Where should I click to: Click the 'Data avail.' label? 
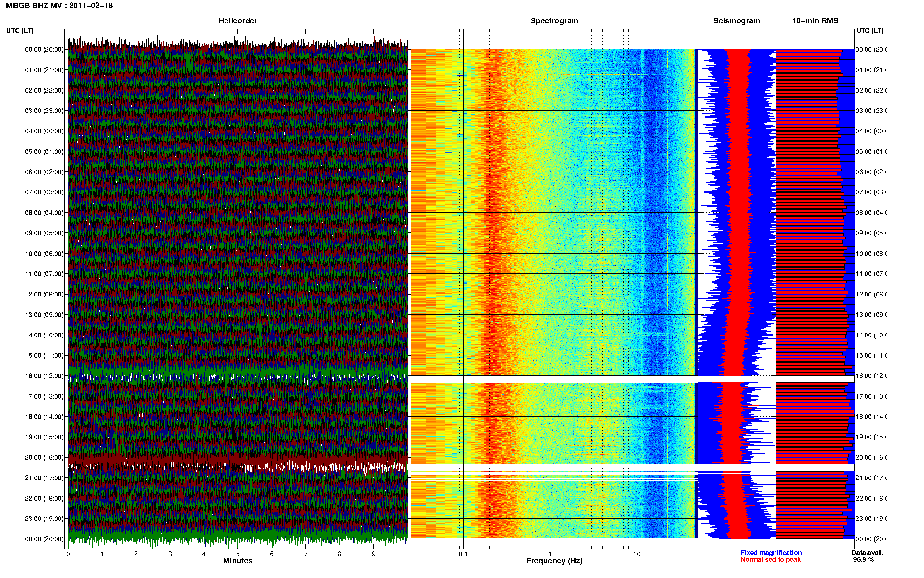(867, 553)
